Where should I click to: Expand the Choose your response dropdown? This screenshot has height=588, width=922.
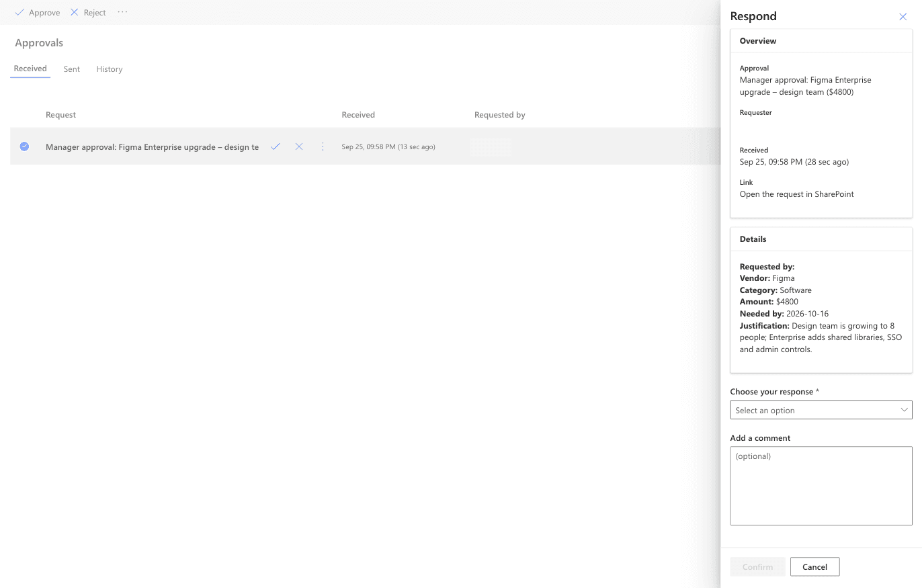click(x=821, y=410)
